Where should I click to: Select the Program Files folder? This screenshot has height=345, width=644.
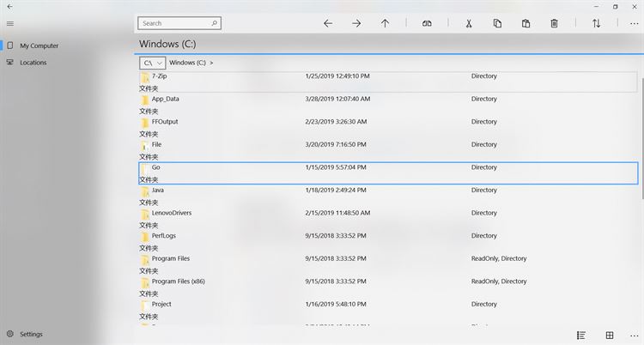388,264
